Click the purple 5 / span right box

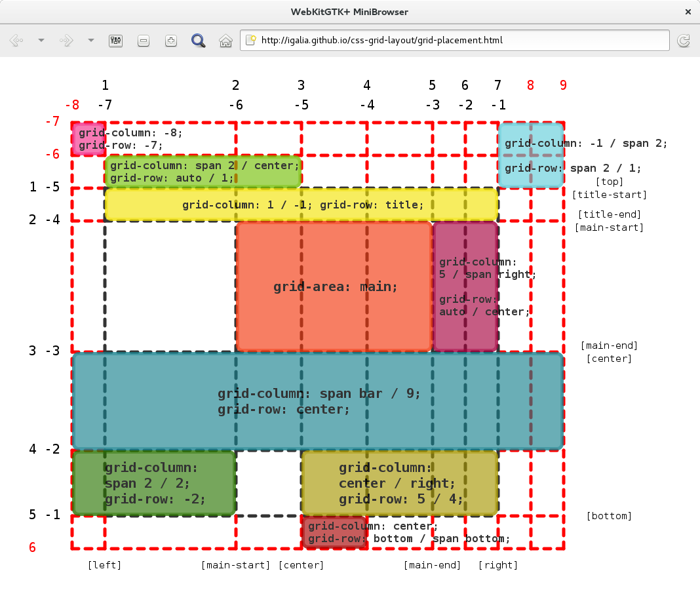pyautogui.click(x=465, y=286)
